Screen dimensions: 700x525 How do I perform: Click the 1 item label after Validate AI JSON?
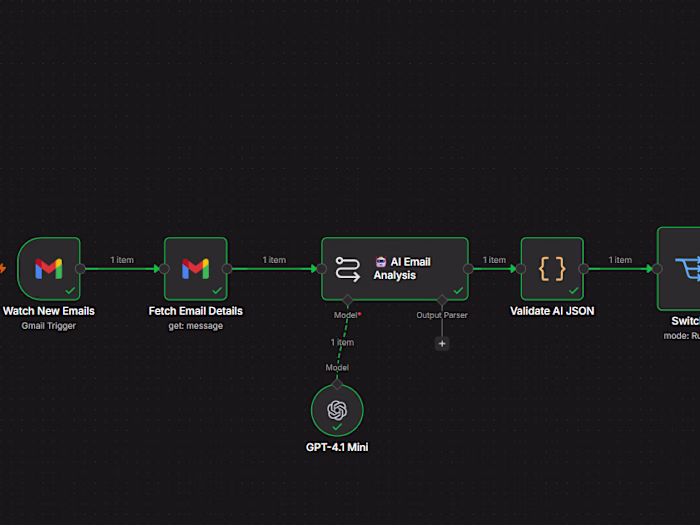(x=620, y=260)
